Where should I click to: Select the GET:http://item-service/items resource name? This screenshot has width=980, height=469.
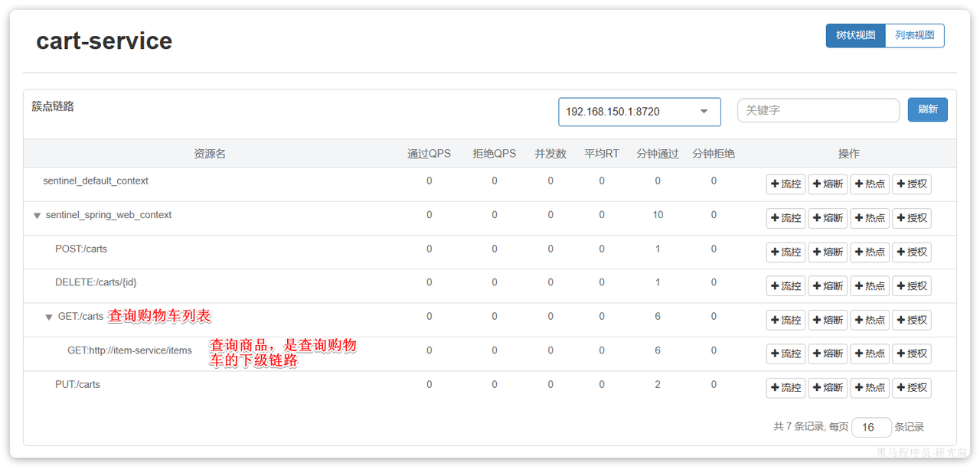129,350
